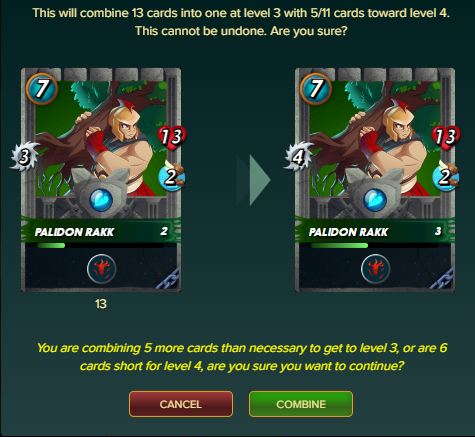Click the right card's experience progress bar
Viewport: 475px width, 437px height.
(x=374, y=246)
